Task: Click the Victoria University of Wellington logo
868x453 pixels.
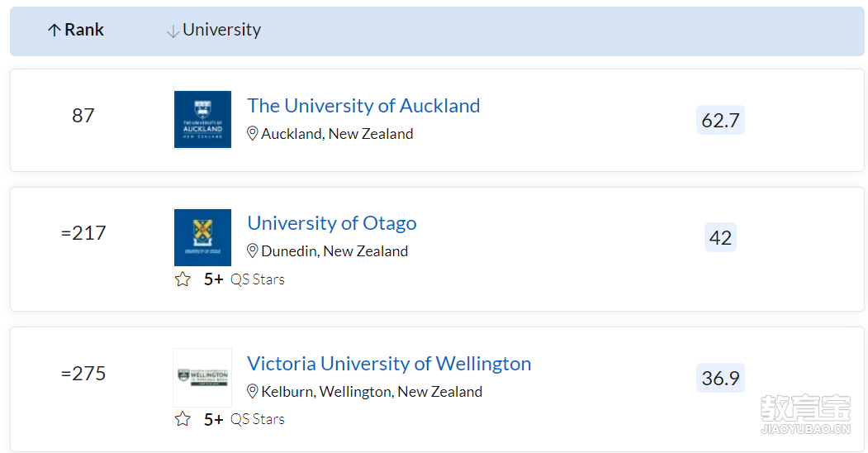Action: tap(202, 378)
